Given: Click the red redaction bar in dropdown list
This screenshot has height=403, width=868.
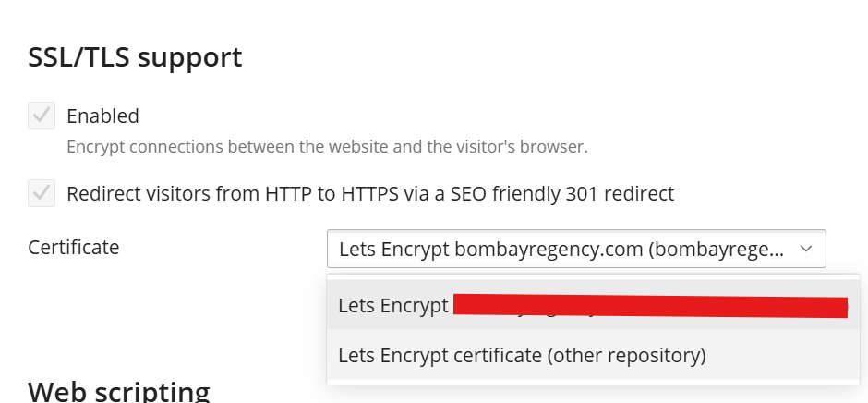Looking at the screenshot, I should (650, 307).
